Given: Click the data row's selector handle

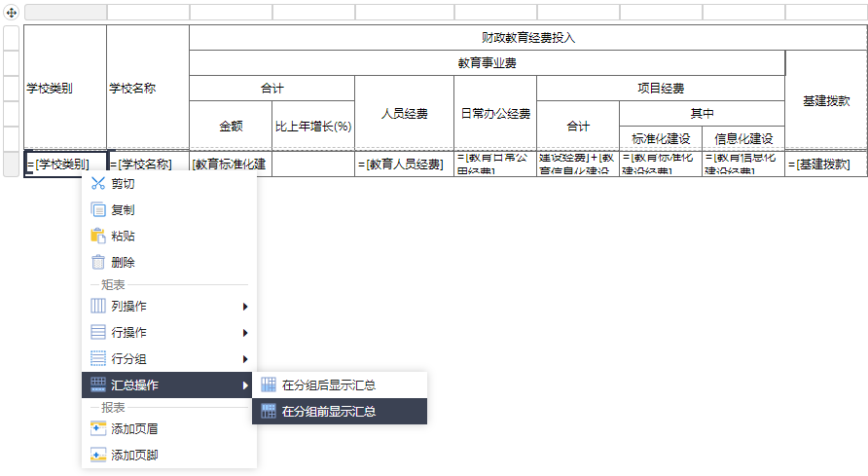Looking at the screenshot, I should click(x=11, y=165).
